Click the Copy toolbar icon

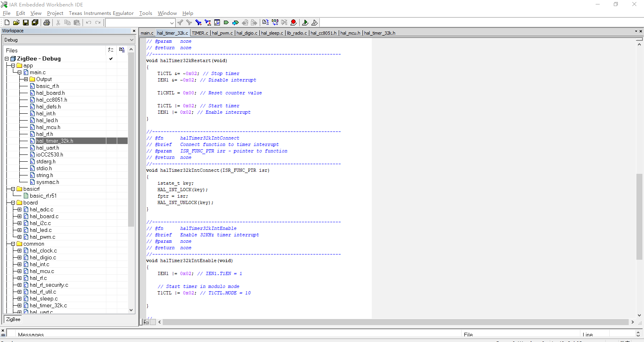pyautogui.click(x=67, y=23)
